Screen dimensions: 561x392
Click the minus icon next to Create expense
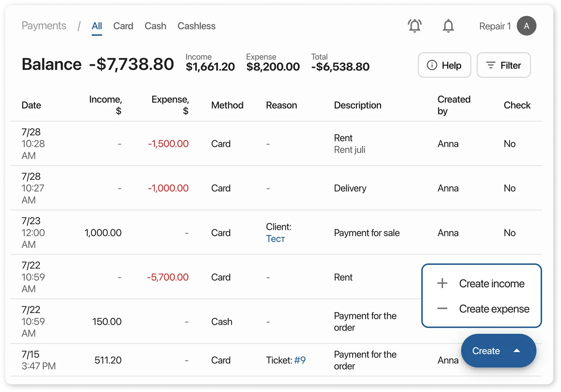point(442,308)
